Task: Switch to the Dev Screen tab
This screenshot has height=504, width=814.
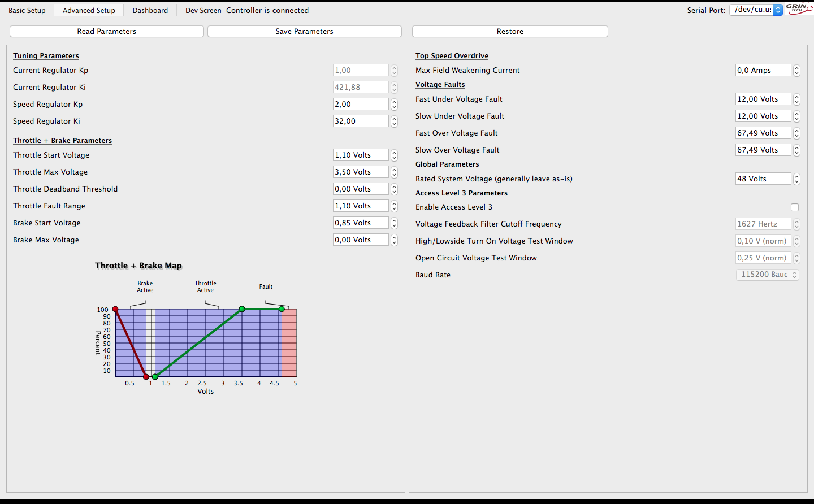Action: [203, 11]
